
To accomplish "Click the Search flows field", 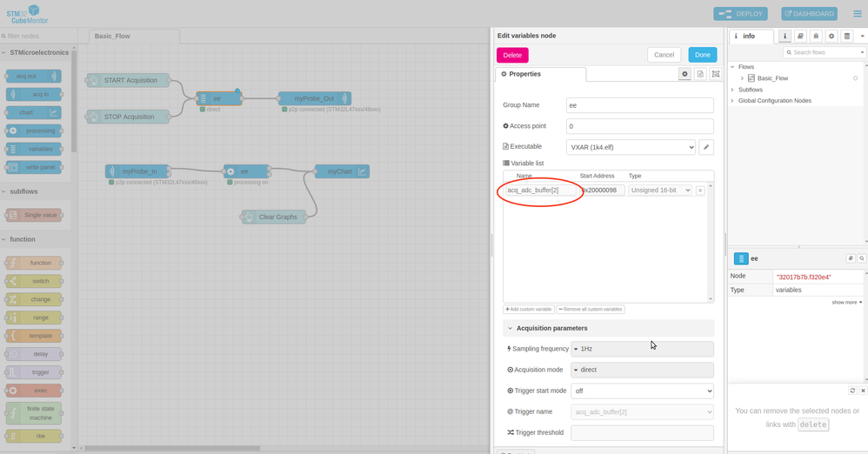I will pos(824,52).
